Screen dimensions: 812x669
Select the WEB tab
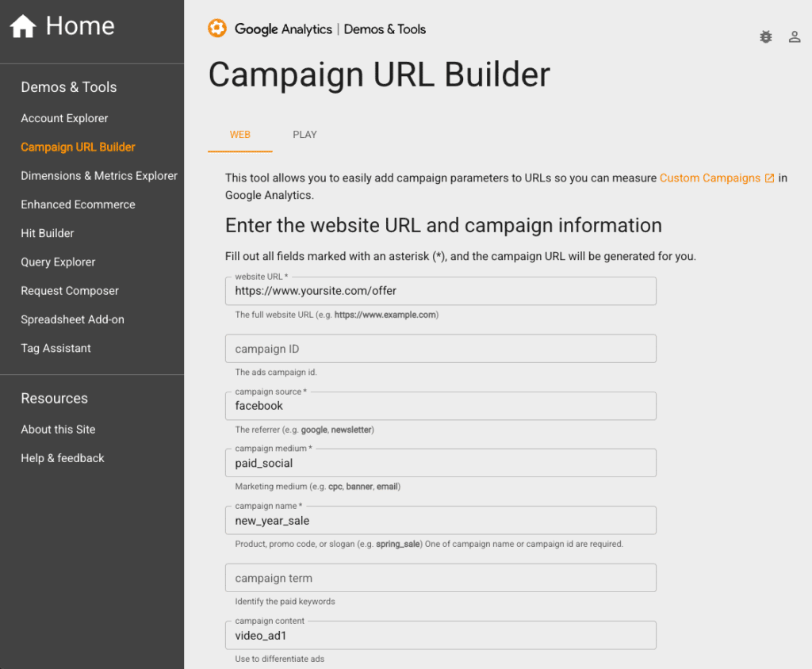tap(239, 135)
